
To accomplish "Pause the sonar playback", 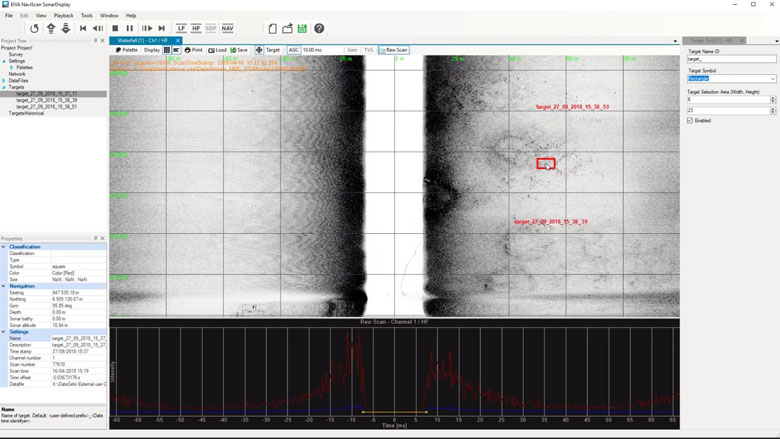I will click(x=130, y=29).
